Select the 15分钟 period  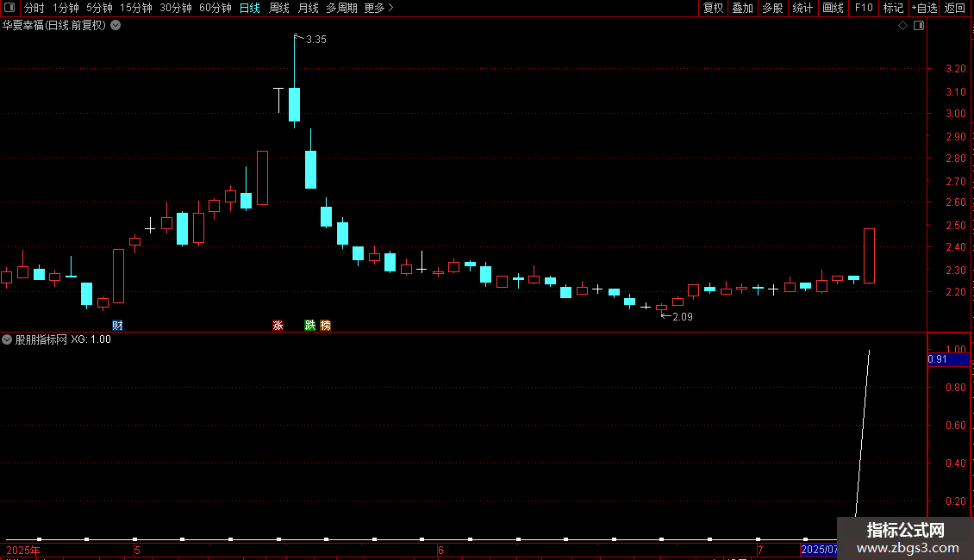135,8
